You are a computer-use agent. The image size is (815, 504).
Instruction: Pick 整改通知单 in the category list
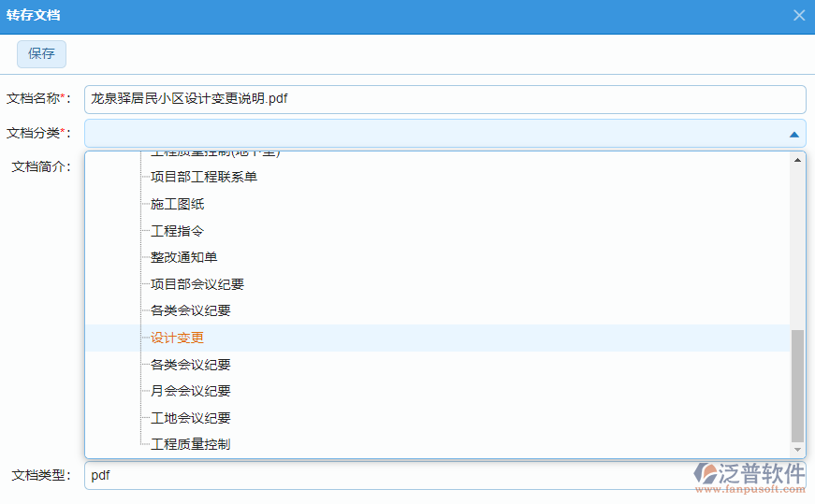(183, 257)
